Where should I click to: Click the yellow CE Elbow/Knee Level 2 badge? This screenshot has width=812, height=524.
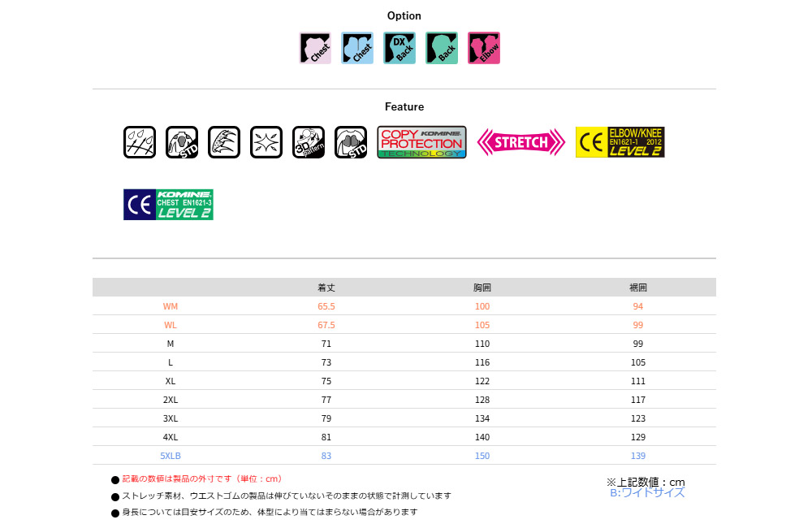[620, 142]
